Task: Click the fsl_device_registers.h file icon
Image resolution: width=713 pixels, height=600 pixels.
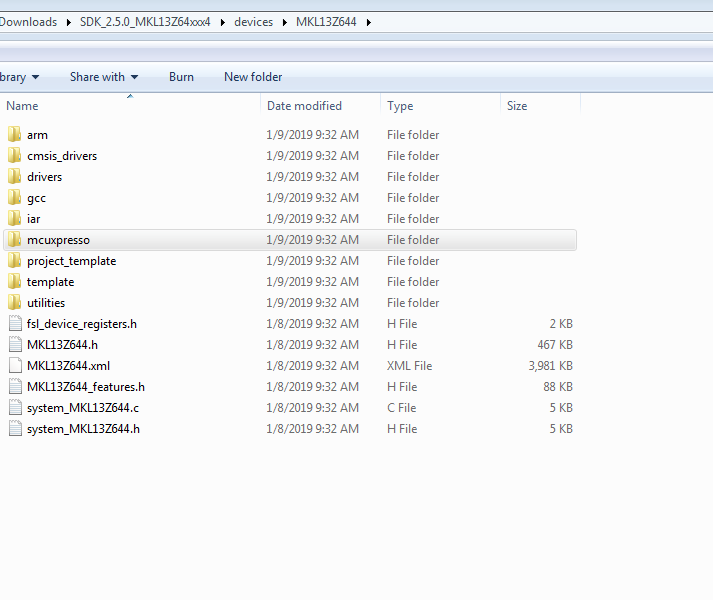Action: (x=15, y=323)
